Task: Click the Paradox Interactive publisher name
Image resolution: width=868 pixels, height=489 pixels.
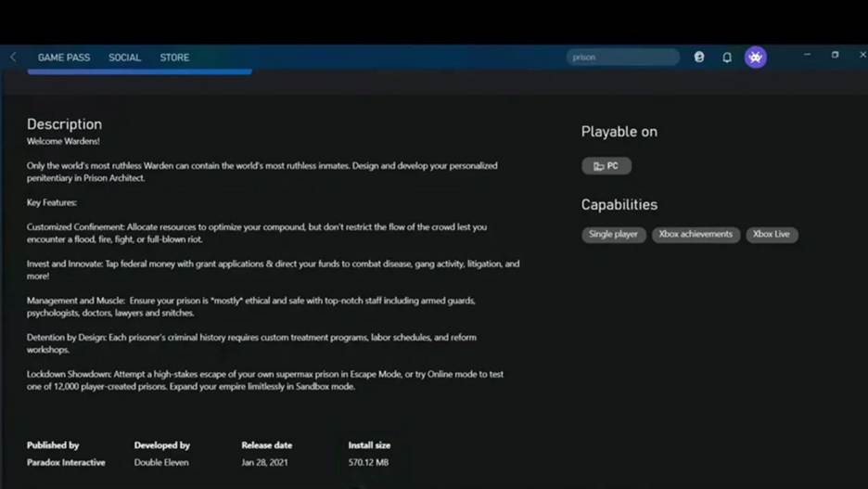Action: [66, 462]
